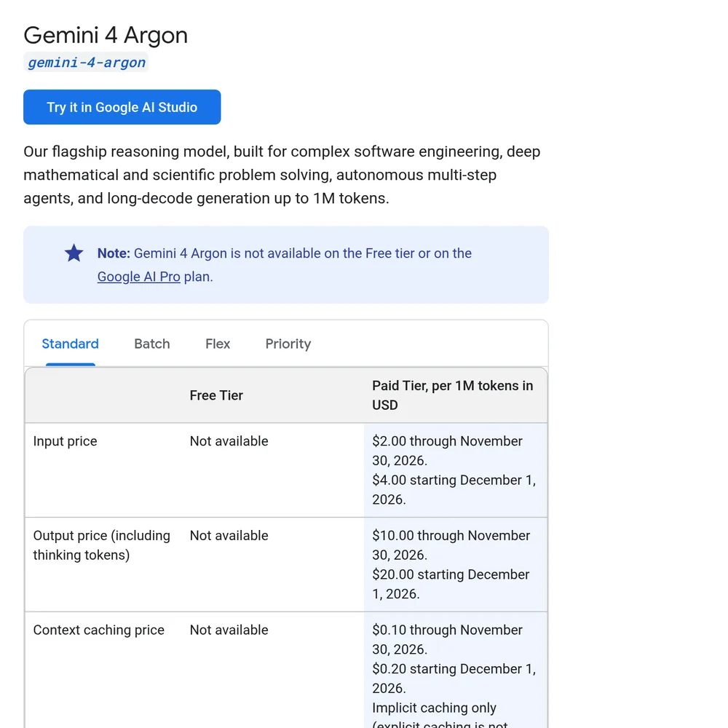Viewport: 728px width, 728px height.
Task: Click the Implicit caching only text
Action: point(434,708)
